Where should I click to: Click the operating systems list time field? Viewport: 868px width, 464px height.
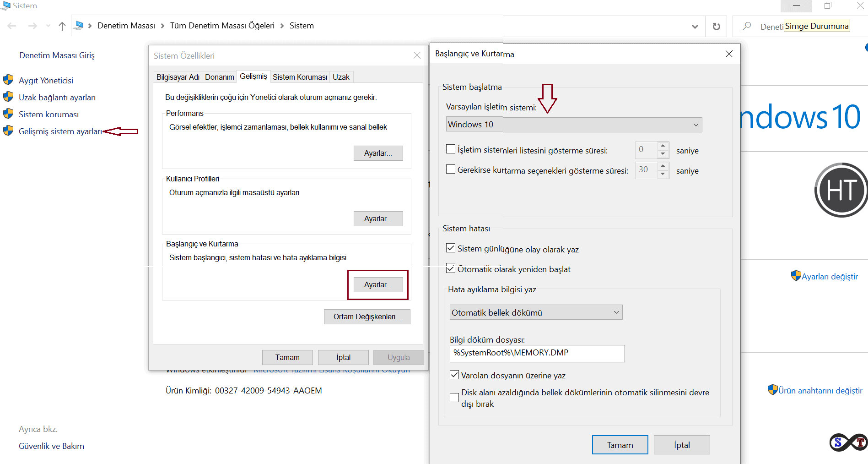(x=646, y=149)
